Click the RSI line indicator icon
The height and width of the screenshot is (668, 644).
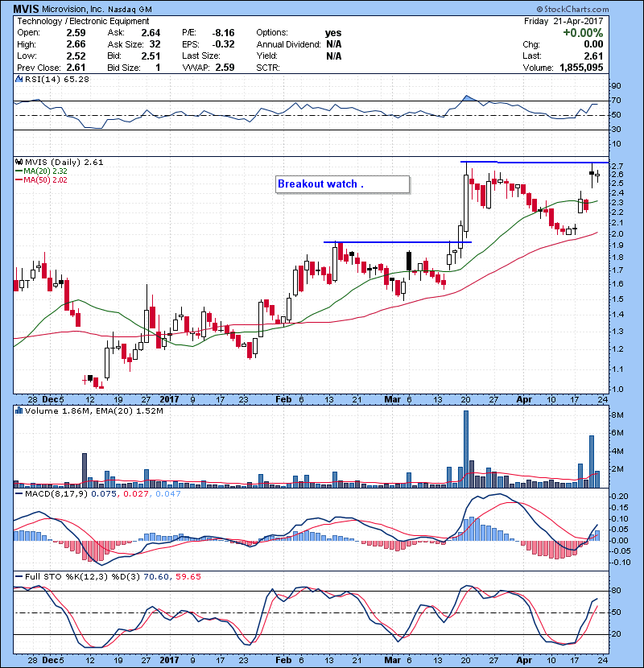click(x=19, y=79)
